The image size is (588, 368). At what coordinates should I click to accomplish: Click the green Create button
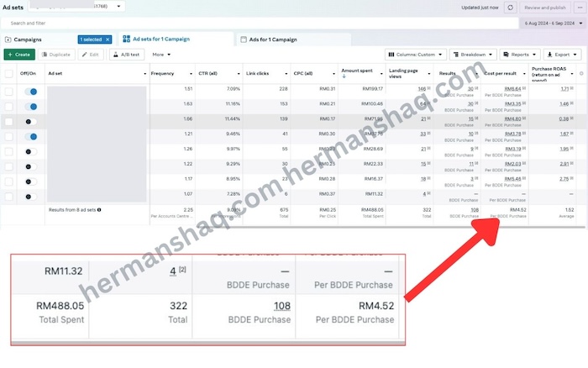[x=19, y=55]
